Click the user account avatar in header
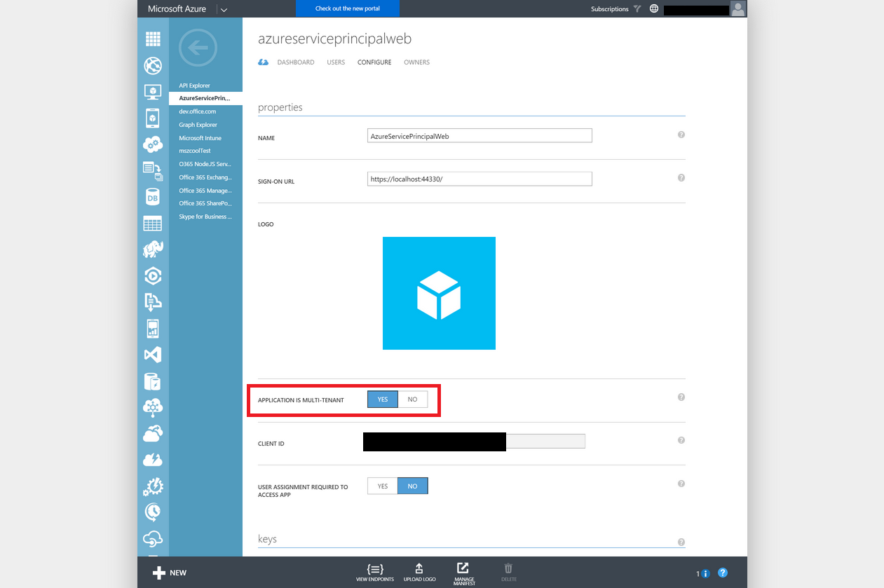Viewport: 884px width, 588px height. [738, 8]
